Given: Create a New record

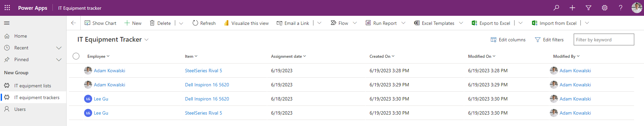Looking at the screenshot, I should pos(133,23).
